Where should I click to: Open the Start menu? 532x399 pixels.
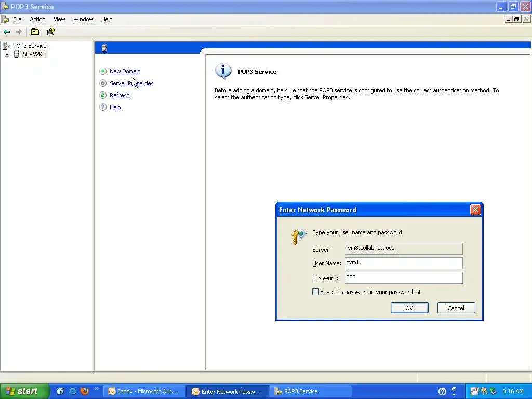tap(24, 391)
